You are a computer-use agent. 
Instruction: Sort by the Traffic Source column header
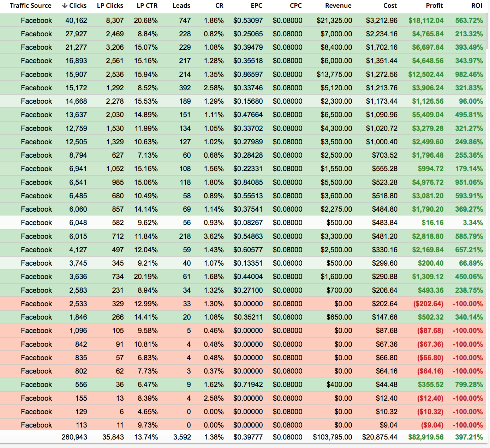(x=30, y=6)
